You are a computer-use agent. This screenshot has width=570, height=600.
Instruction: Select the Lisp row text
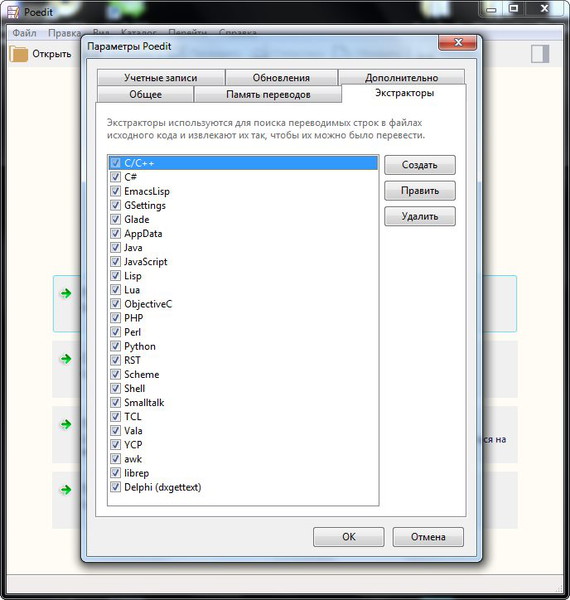coord(133,276)
